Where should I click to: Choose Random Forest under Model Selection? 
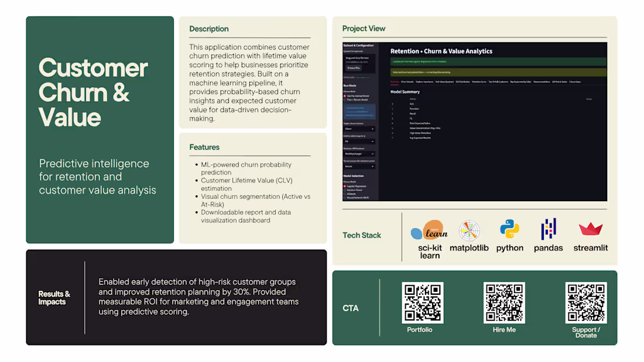tap(356, 189)
